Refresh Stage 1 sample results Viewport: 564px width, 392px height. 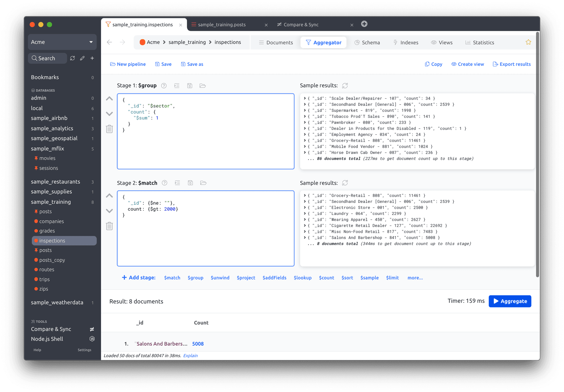[x=345, y=85]
